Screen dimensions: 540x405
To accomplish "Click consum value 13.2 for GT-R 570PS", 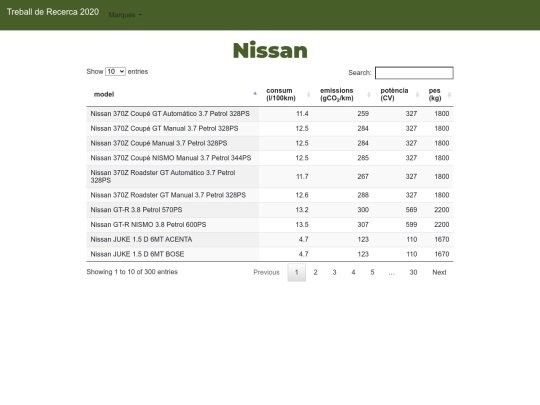I will point(302,210).
